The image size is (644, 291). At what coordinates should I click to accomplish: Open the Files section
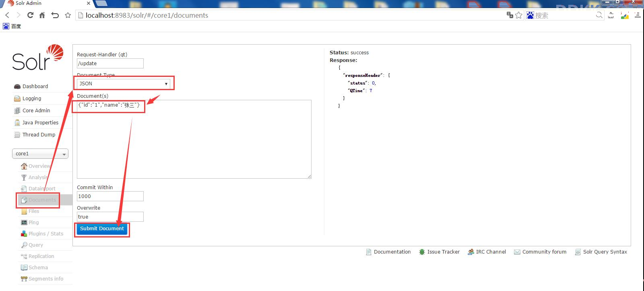click(x=34, y=211)
